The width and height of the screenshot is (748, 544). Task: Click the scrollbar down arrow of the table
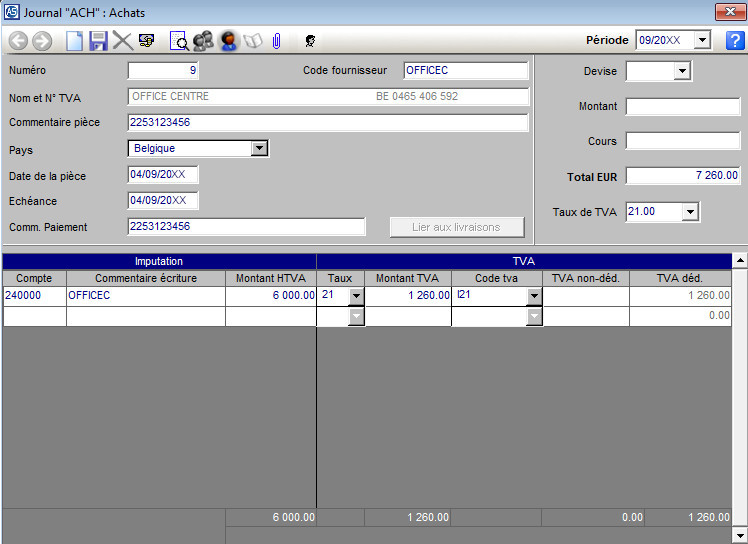(x=740, y=536)
